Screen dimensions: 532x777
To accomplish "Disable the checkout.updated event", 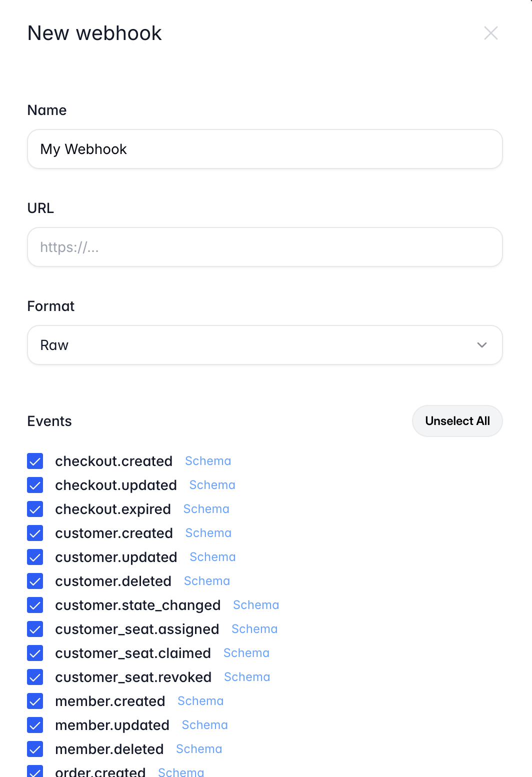I will [35, 485].
